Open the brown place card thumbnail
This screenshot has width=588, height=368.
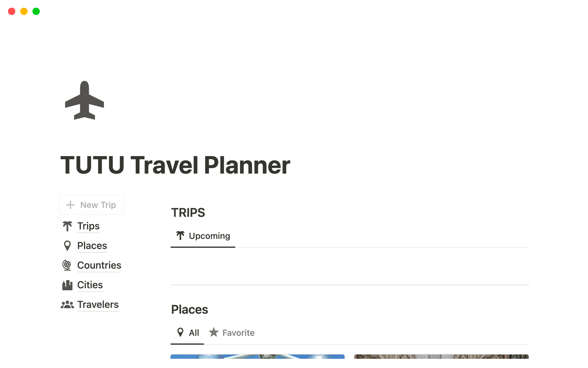(x=441, y=357)
